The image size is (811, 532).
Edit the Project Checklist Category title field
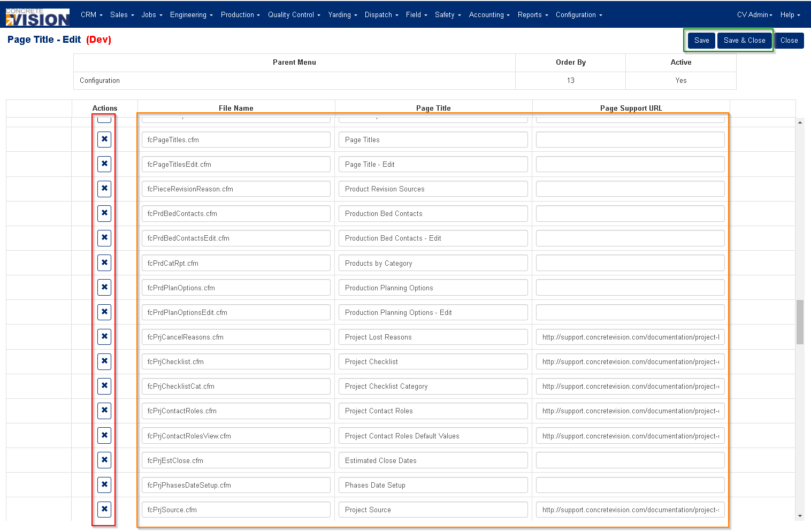(433, 386)
